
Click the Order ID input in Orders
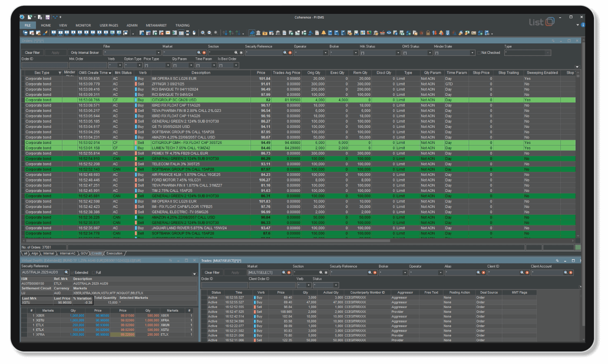44,65
